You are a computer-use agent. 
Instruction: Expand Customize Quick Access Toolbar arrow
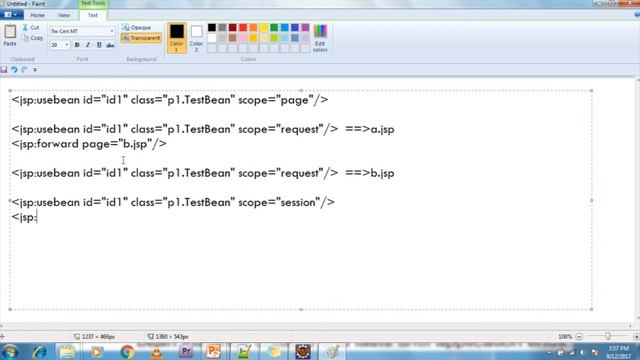pos(35,70)
